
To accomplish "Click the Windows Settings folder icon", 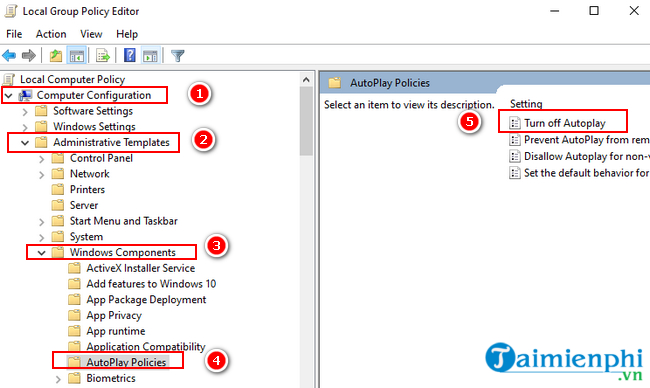I will [x=41, y=126].
